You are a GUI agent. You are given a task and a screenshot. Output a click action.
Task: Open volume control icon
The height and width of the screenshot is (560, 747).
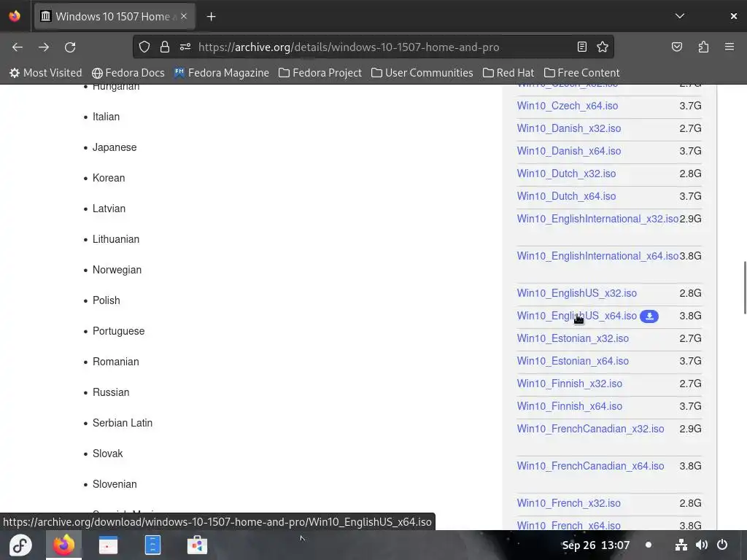click(x=701, y=545)
